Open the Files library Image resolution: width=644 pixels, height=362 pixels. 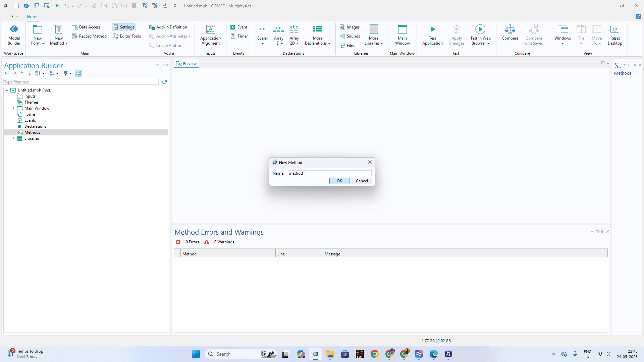click(347, 46)
